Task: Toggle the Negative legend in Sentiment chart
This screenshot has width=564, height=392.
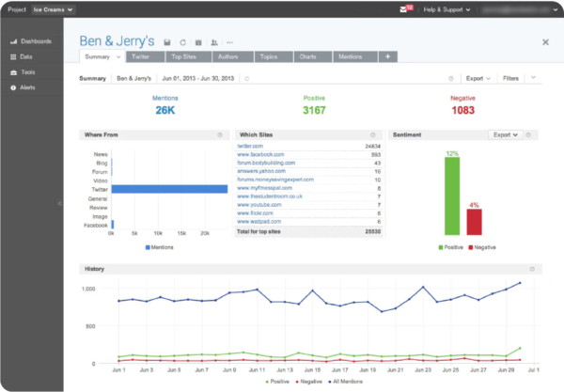Action: point(482,247)
